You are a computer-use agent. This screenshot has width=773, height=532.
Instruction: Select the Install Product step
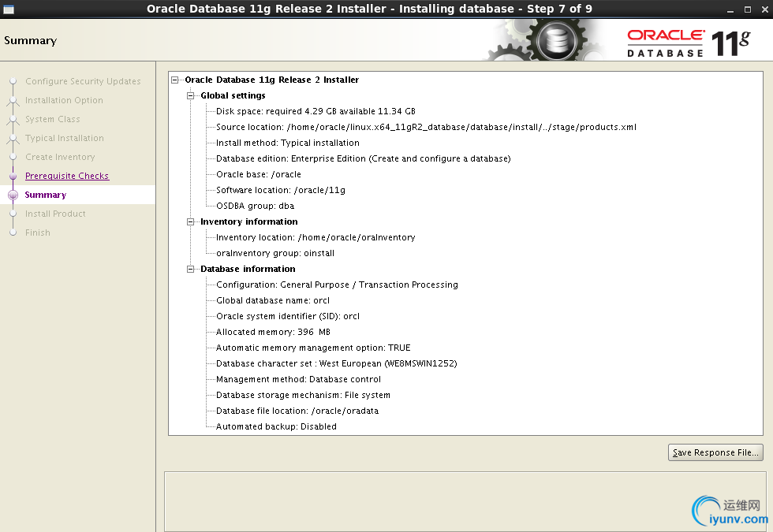pyautogui.click(x=55, y=214)
